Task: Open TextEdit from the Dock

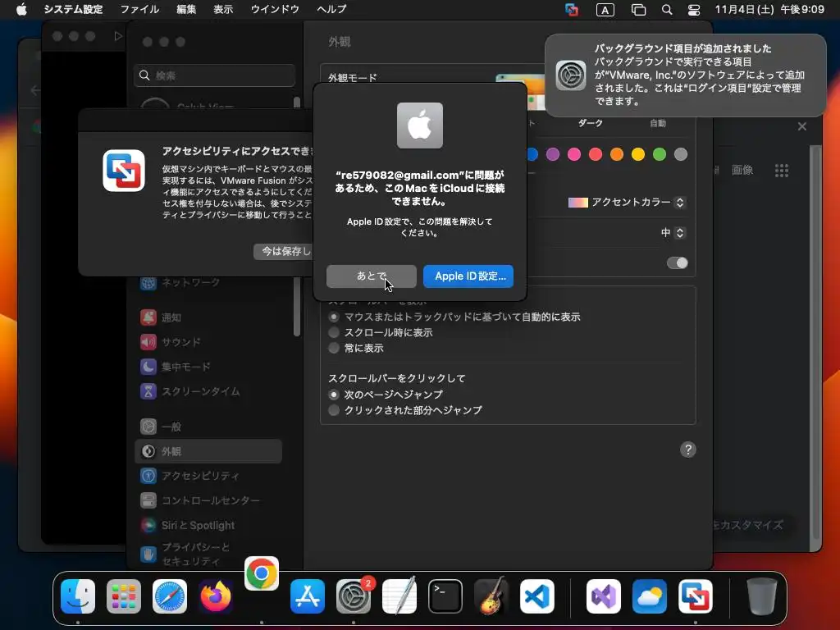Action: point(399,596)
